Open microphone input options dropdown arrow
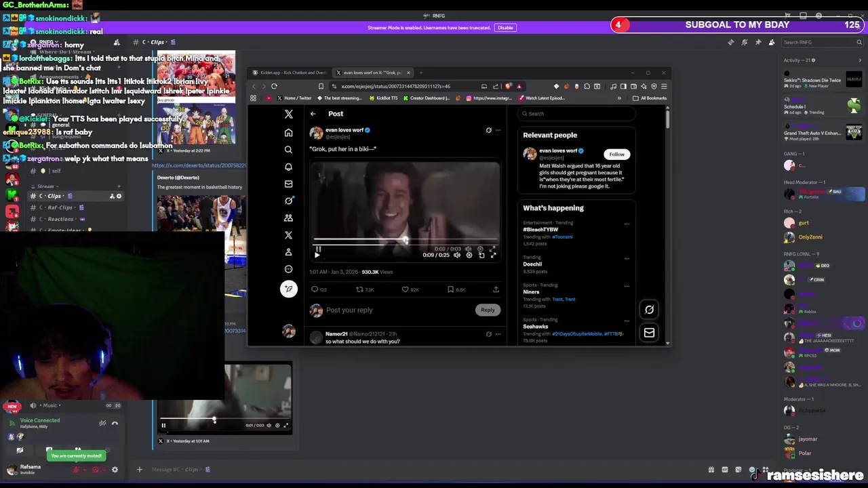The image size is (868, 488). tap(84, 470)
